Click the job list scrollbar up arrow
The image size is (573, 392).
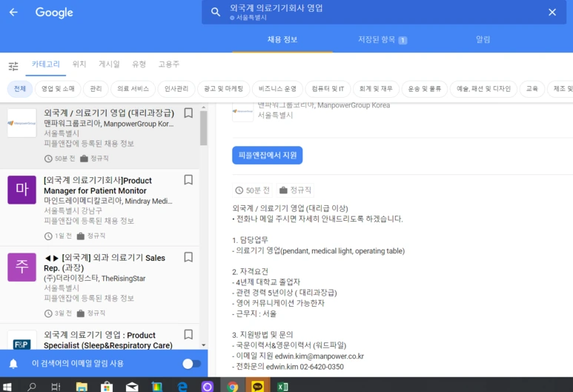[x=204, y=107]
